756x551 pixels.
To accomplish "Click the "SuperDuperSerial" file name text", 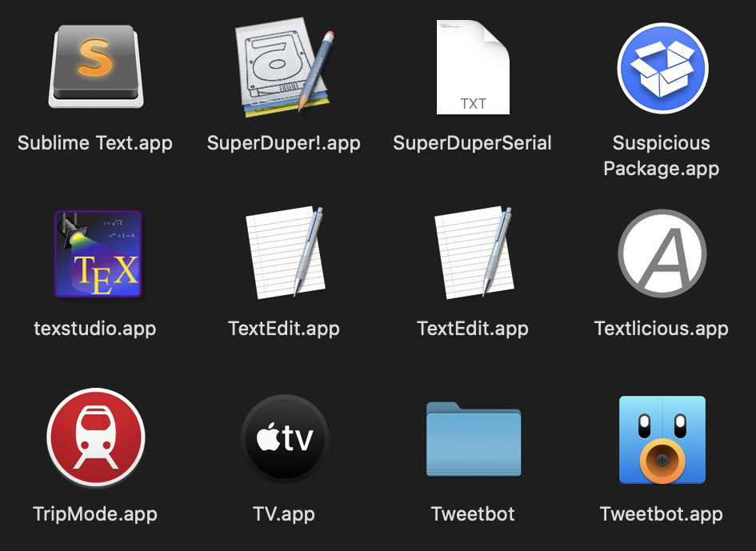I will tap(473, 143).
